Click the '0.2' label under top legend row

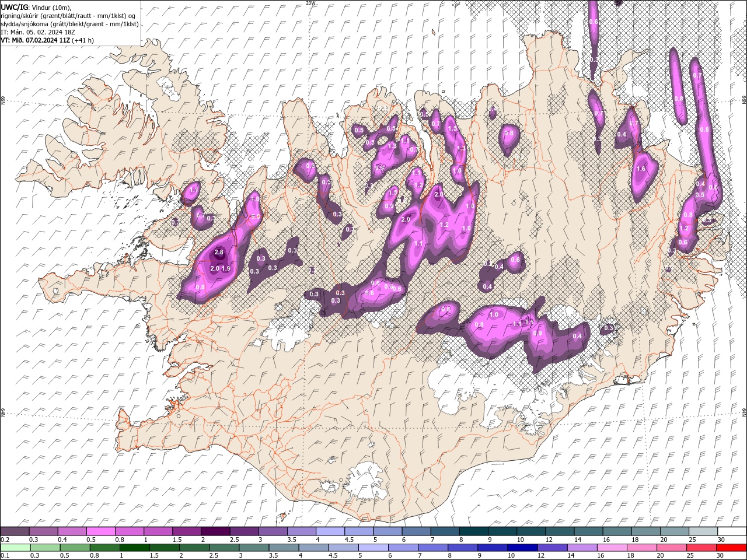(4, 540)
